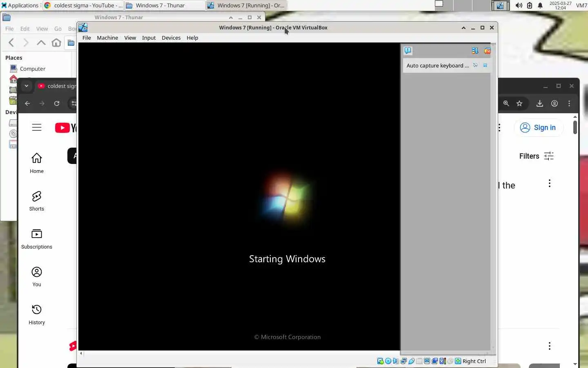588x368 pixels.
Task: Click the horizontal scrollbar left arrow in VM view
Action: pyautogui.click(x=81, y=353)
